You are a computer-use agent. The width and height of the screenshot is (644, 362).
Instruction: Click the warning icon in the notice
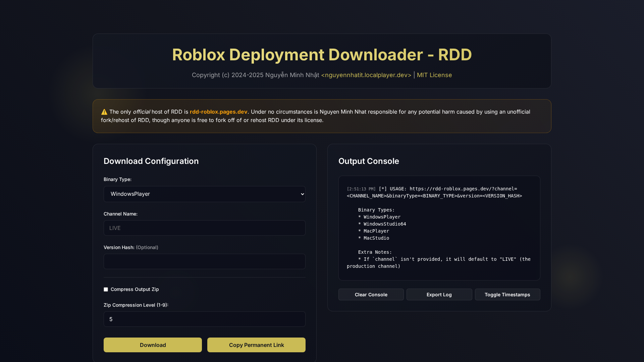pos(104,112)
